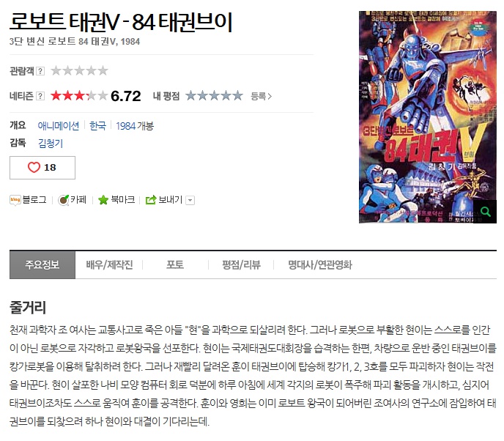Open help icon next to 관람객
The width and height of the screenshot is (504, 441).
[40, 71]
